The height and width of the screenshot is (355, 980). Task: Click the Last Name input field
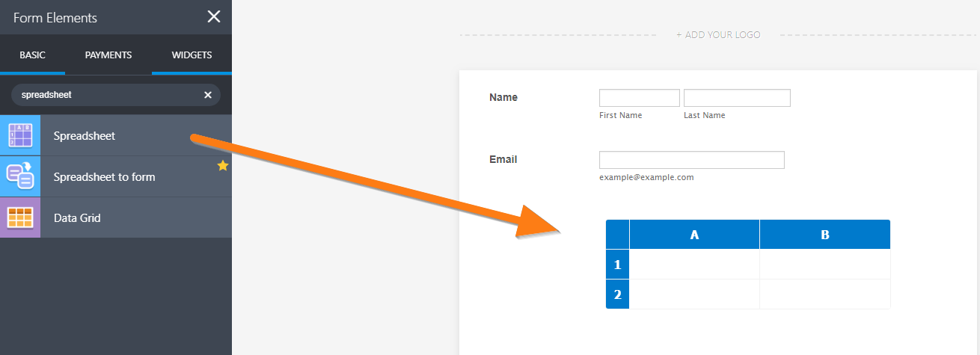coord(737,98)
